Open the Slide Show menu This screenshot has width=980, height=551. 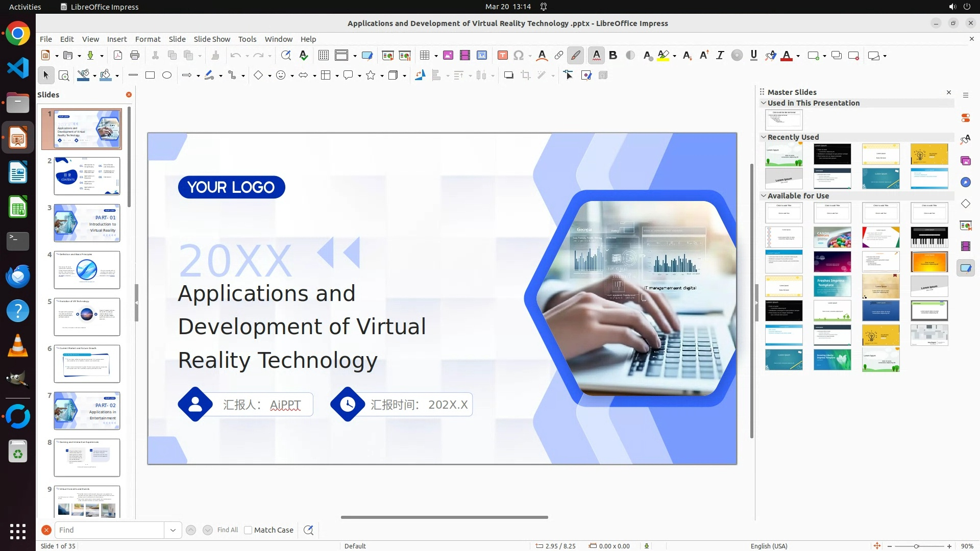[x=212, y=39]
